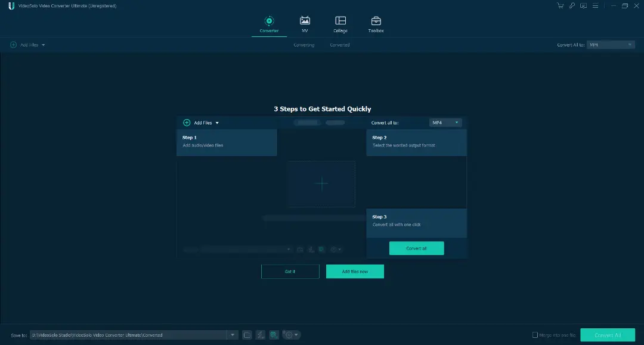The height and width of the screenshot is (345, 644).
Task: Click Add files now button
Action: pyautogui.click(x=355, y=272)
